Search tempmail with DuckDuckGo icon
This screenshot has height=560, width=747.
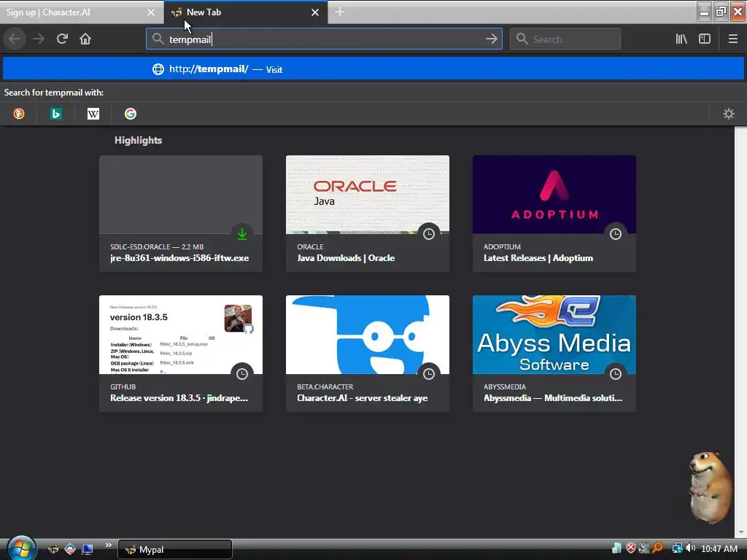pyautogui.click(x=19, y=114)
